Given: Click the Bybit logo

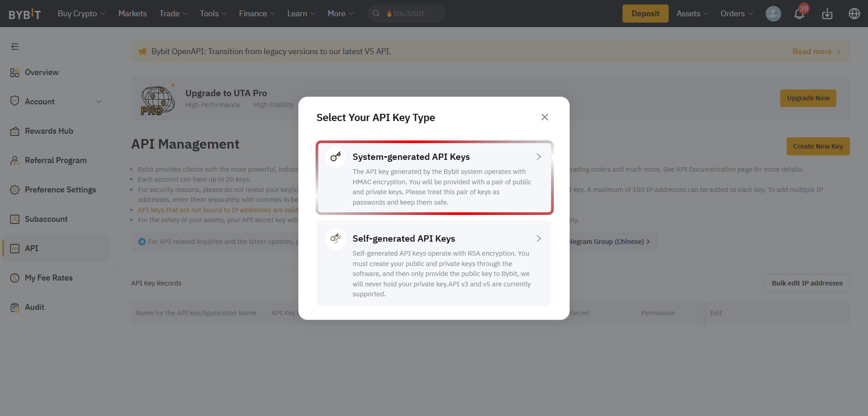Looking at the screenshot, I should tap(25, 14).
